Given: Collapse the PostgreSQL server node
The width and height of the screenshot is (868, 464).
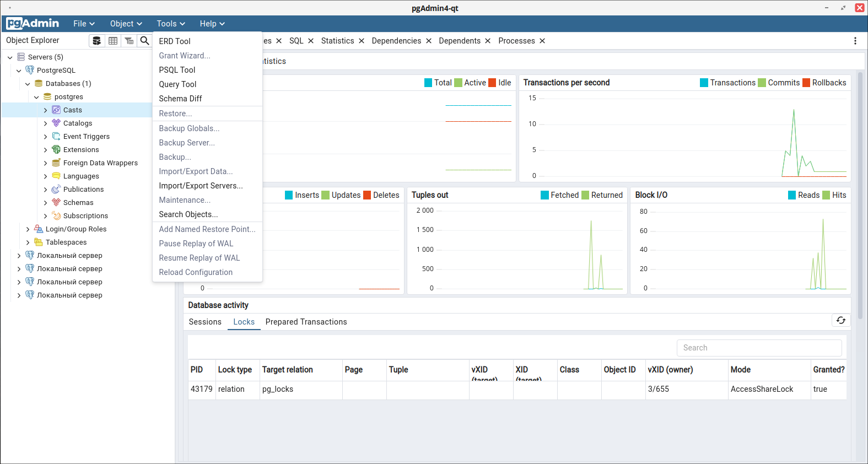Looking at the screenshot, I should (19, 71).
